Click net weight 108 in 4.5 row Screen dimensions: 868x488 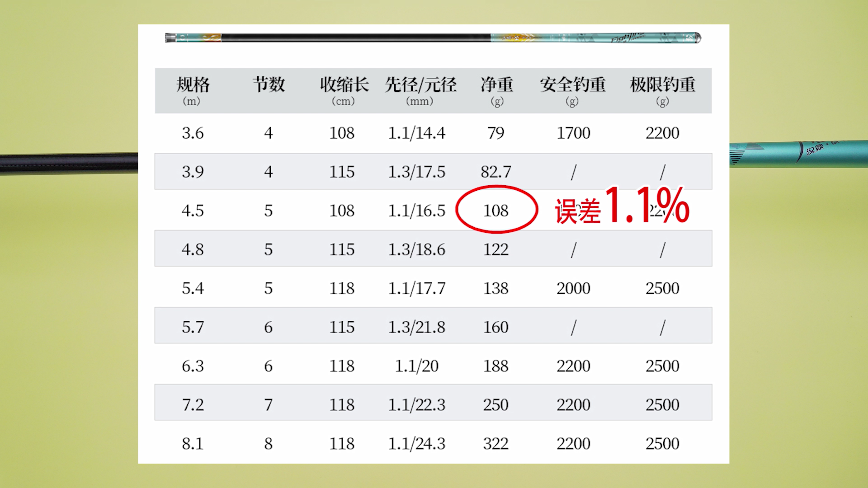coord(496,211)
